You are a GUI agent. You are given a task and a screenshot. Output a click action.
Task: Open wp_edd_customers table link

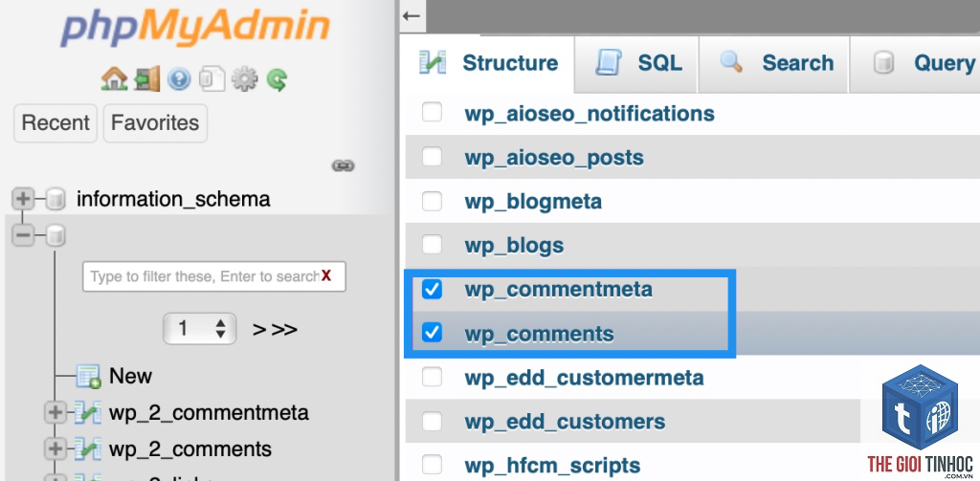(x=565, y=422)
